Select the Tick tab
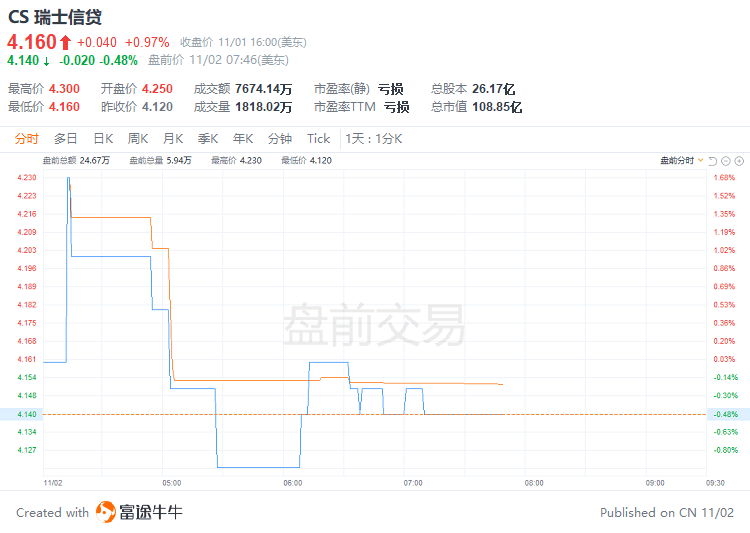 [x=319, y=139]
